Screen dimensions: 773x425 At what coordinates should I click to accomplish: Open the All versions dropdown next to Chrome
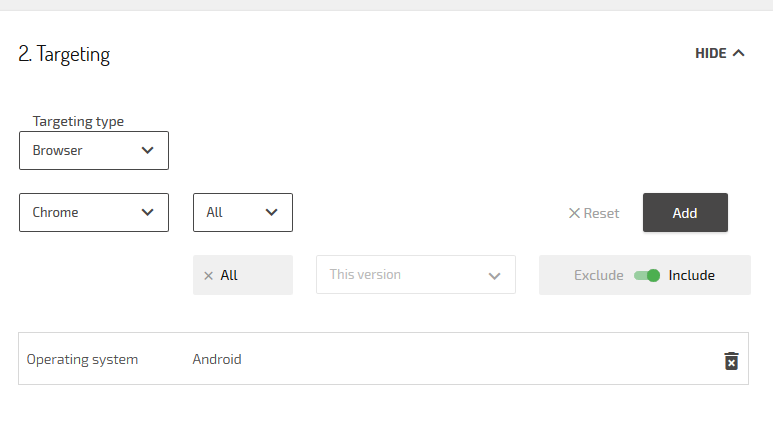[242, 212]
